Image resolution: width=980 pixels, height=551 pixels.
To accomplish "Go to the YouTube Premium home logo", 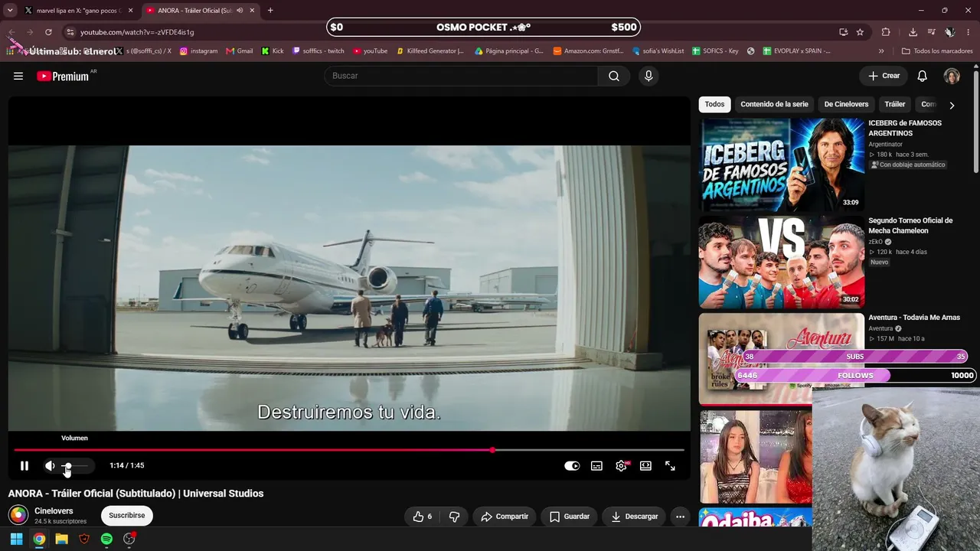I will pos(63,76).
